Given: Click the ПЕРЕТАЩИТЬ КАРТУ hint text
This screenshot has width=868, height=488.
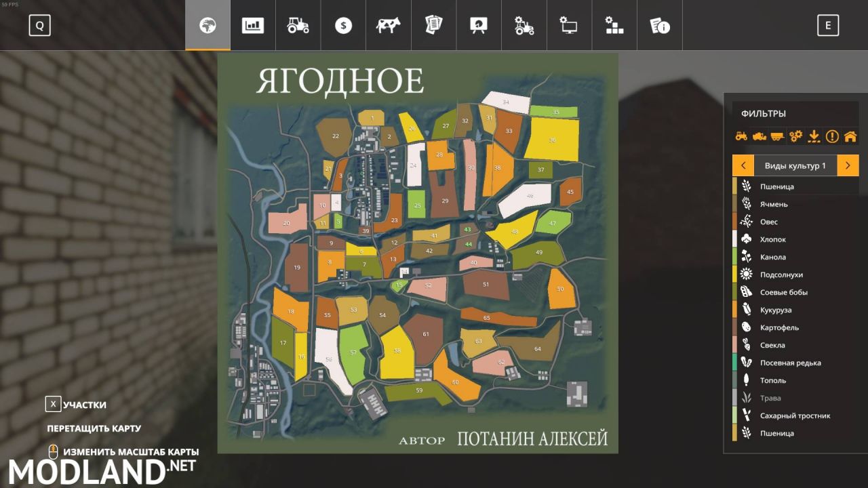Looking at the screenshot, I should pyautogui.click(x=94, y=428).
